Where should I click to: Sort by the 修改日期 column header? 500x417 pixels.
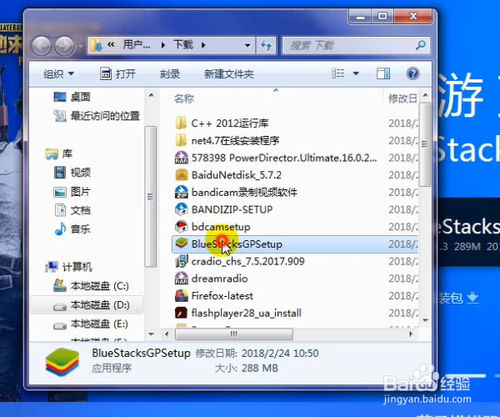(402, 99)
